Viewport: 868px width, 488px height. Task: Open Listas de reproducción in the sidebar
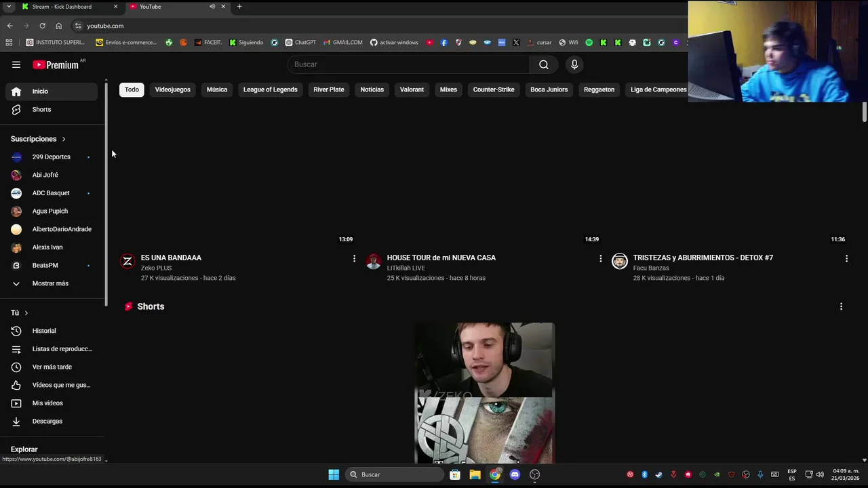[52, 349]
